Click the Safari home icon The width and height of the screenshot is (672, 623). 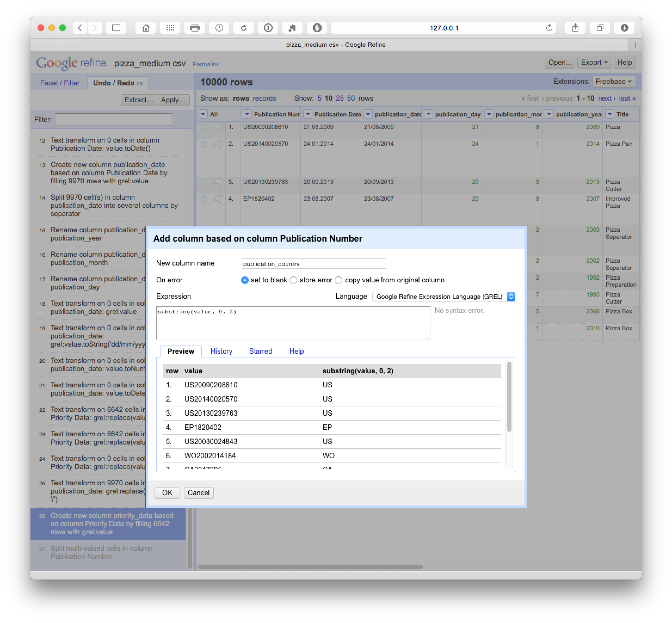146,28
